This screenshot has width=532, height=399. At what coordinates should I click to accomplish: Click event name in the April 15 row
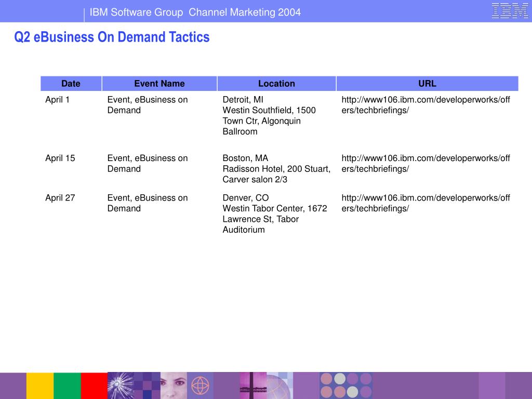click(x=148, y=164)
